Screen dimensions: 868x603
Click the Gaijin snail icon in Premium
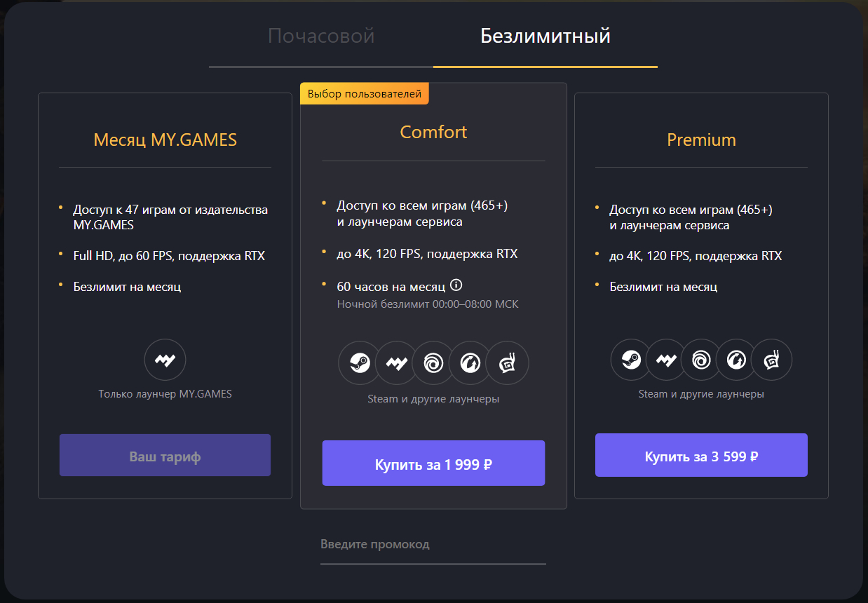tap(771, 360)
